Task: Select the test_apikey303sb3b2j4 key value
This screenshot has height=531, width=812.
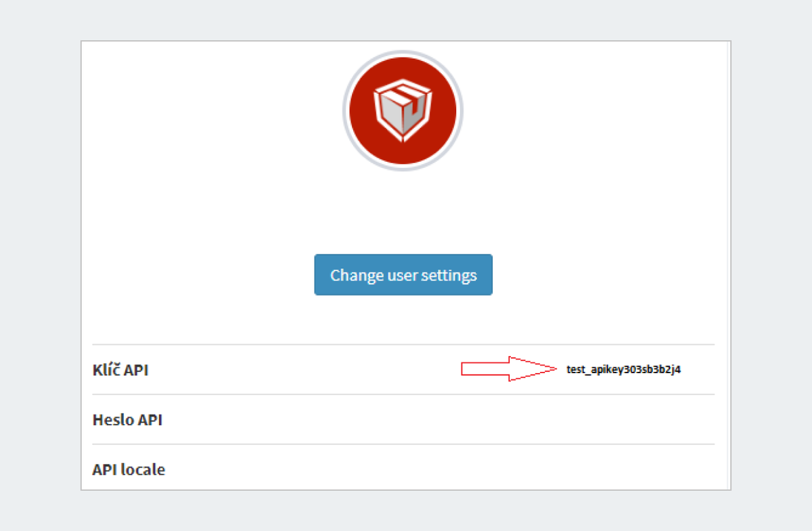Action: click(x=624, y=369)
